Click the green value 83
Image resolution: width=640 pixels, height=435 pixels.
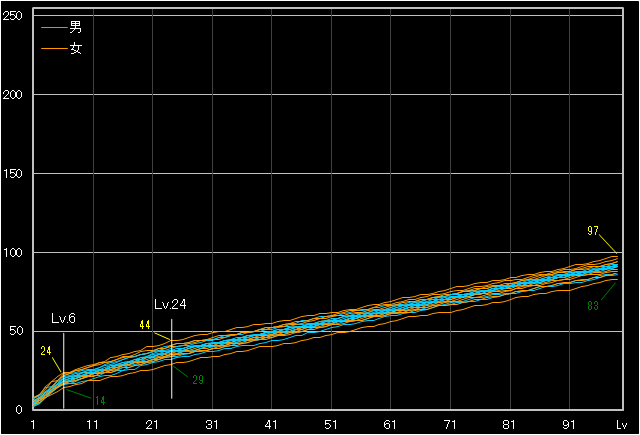[593, 306]
